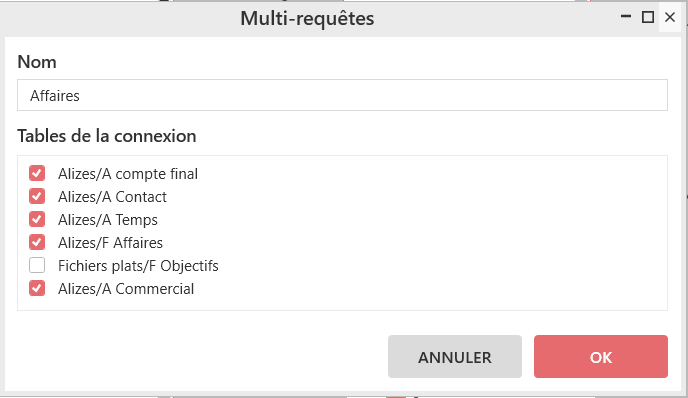Minimize the Multi-requêtes dialog
The width and height of the screenshot is (688, 398).
(626, 17)
